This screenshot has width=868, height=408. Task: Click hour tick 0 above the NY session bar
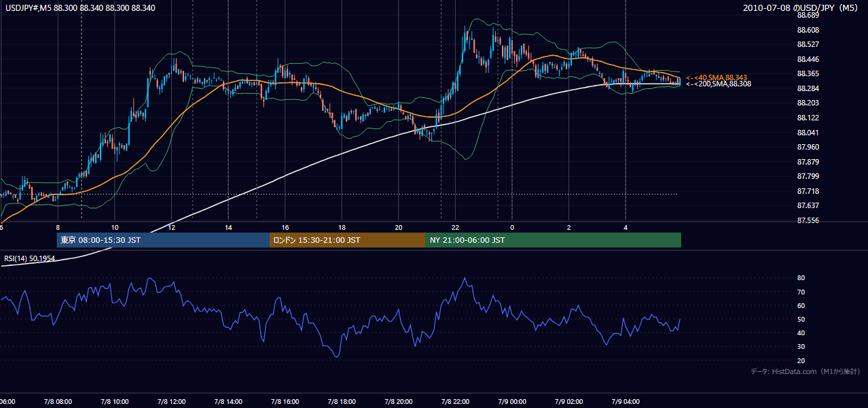coord(512,227)
